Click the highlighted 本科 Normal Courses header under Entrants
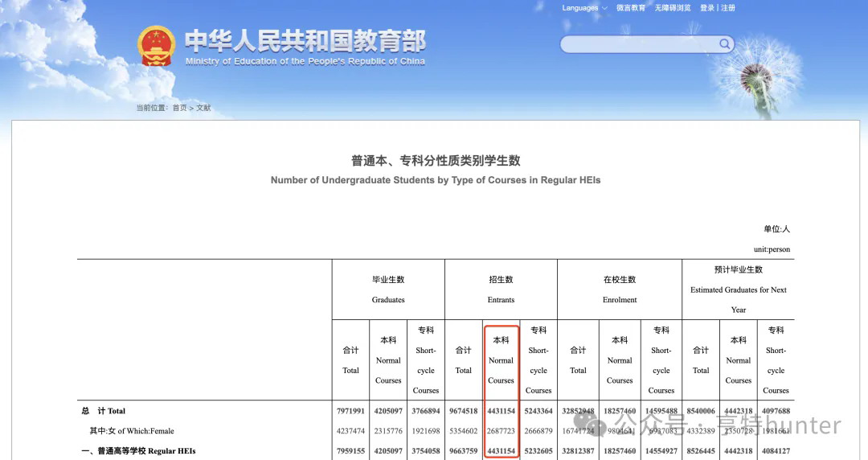Image resolution: width=868 pixels, height=460 pixels. pyautogui.click(x=501, y=359)
